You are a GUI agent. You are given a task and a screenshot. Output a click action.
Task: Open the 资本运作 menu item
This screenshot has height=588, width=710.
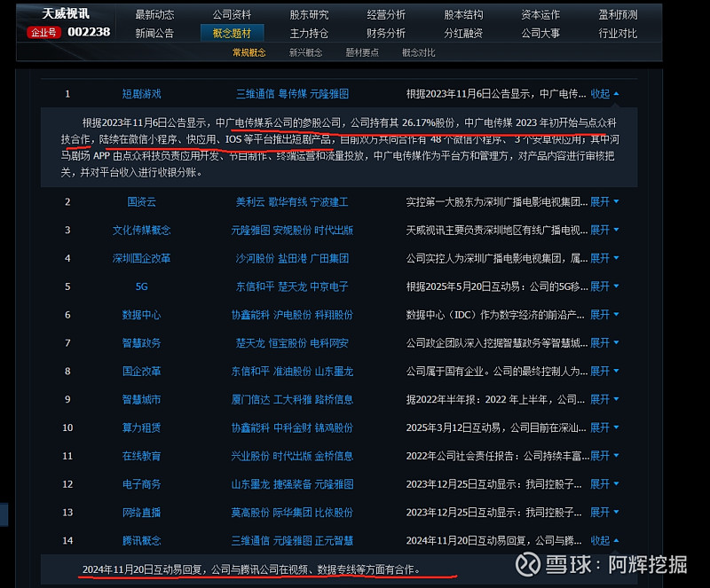pyautogui.click(x=540, y=15)
